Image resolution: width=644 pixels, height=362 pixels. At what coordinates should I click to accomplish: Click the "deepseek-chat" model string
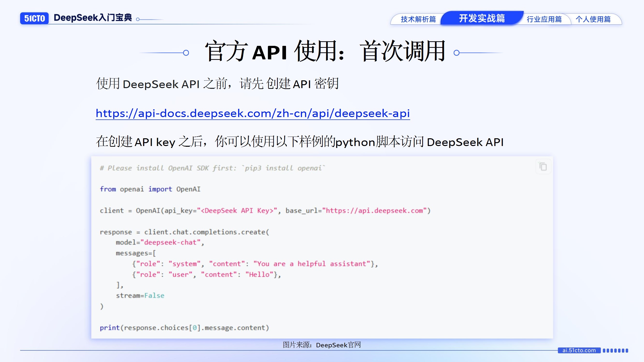coord(171,242)
